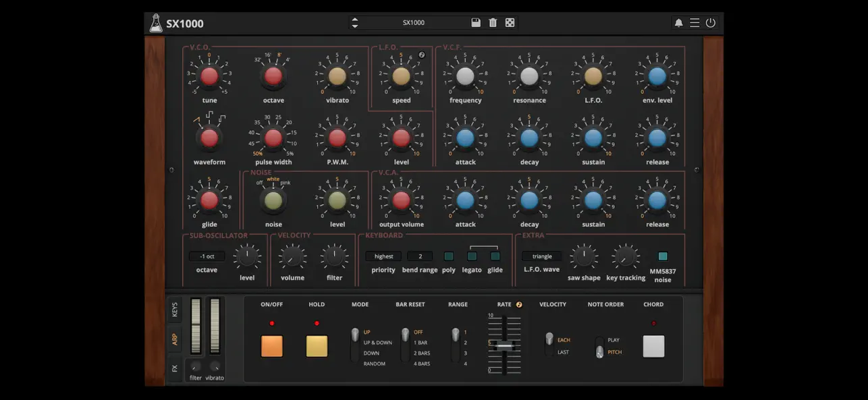Toggle MM5837 noise in the Extra section
868x400 pixels.
pyautogui.click(x=662, y=256)
